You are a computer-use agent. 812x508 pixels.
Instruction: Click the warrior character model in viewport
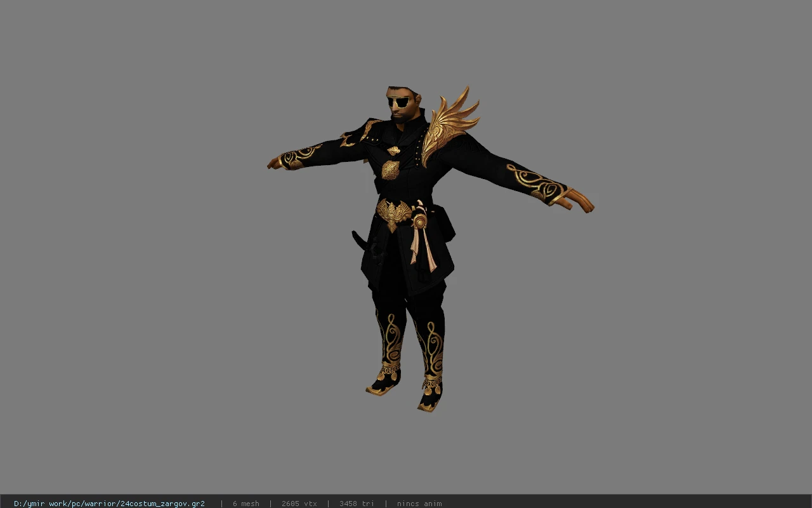(x=429, y=249)
